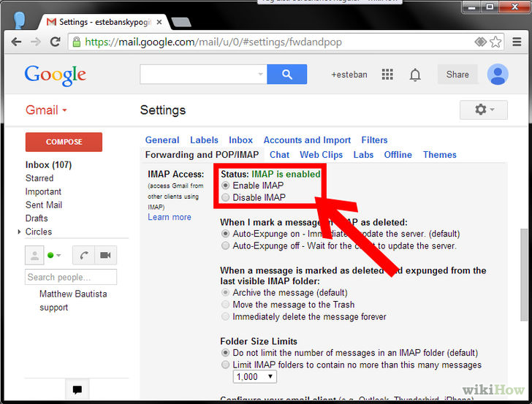Start a video call from chat
This screenshot has width=532, height=404.
click(x=105, y=255)
